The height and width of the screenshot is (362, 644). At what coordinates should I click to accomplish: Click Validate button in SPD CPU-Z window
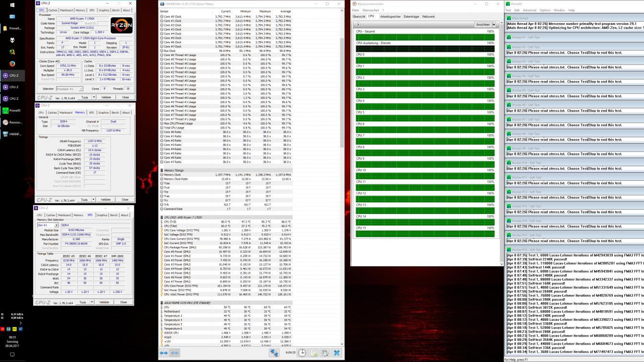coord(104,302)
